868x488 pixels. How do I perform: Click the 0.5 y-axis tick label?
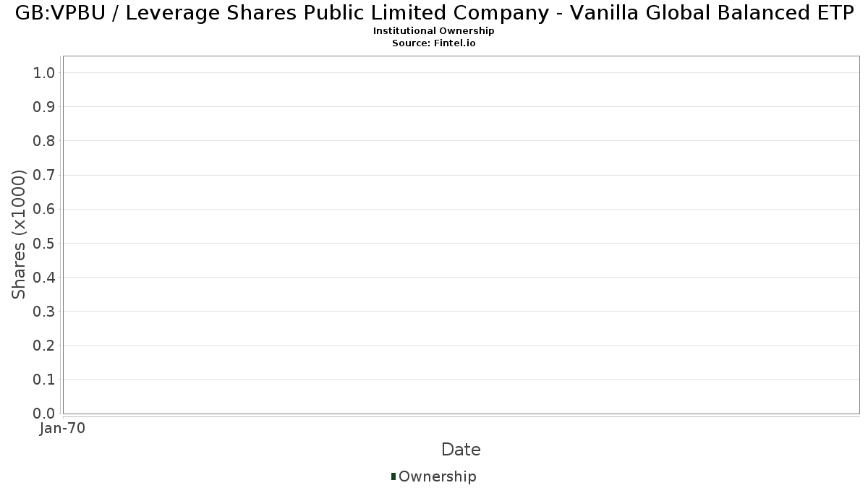coord(44,243)
